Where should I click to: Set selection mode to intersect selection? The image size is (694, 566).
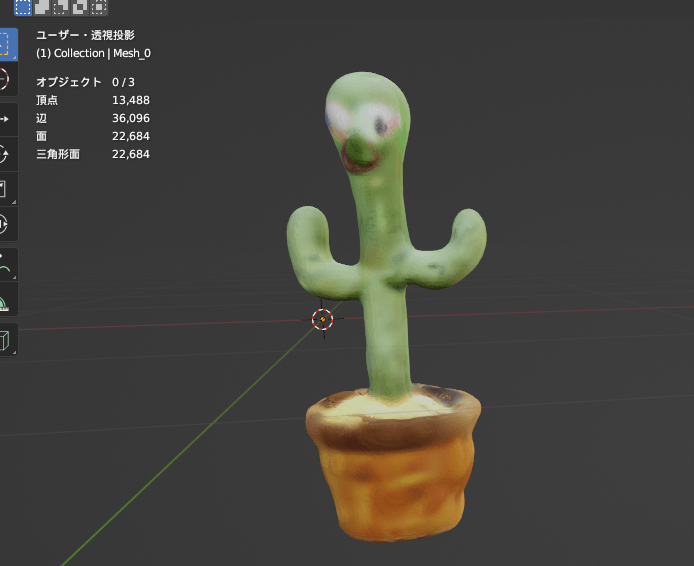click(99, 7)
